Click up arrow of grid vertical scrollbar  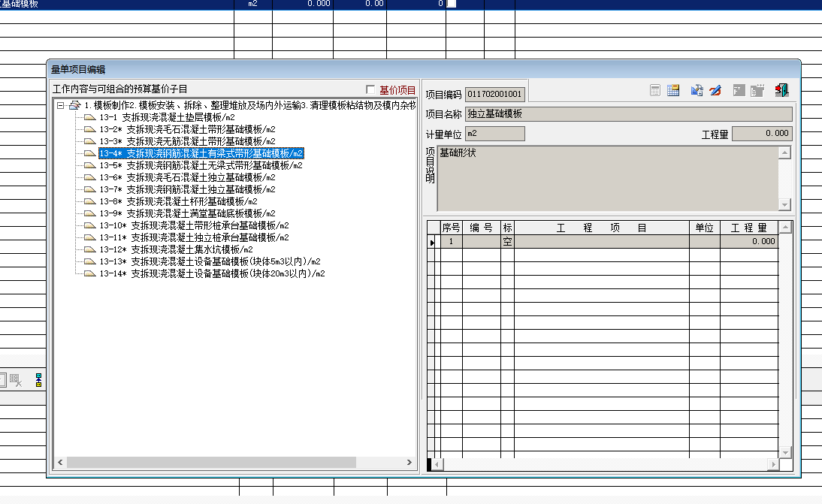(785, 228)
